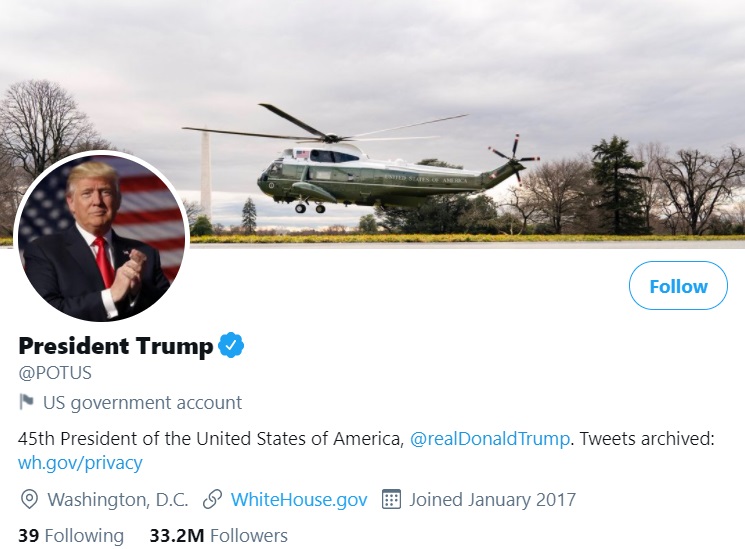The height and width of the screenshot is (549, 745).
Task: Click the calendar icon before Joined date
Action: (392, 499)
